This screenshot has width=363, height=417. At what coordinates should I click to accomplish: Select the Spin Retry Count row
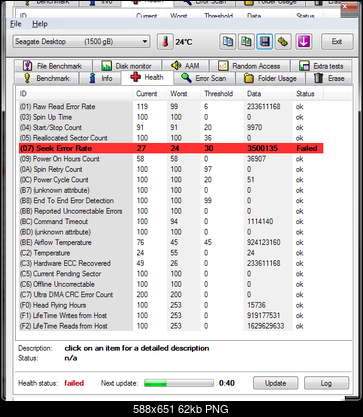(x=171, y=169)
